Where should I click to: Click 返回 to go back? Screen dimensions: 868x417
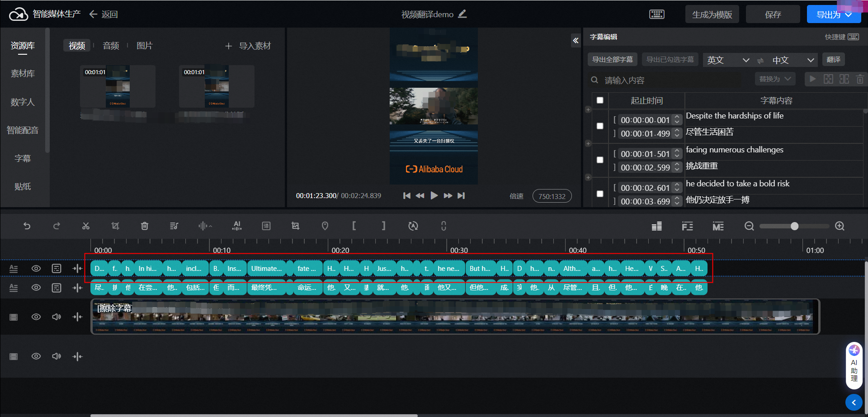104,14
